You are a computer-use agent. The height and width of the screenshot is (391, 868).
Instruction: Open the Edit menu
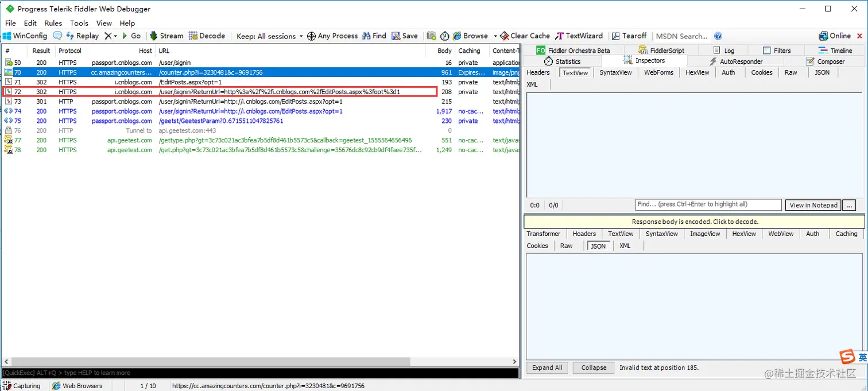coord(30,23)
